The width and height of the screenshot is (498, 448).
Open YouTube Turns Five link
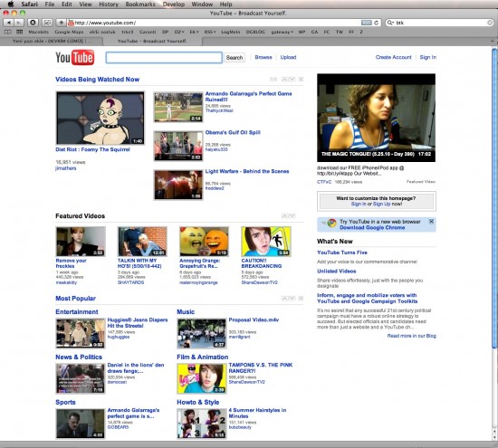click(x=342, y=253)
